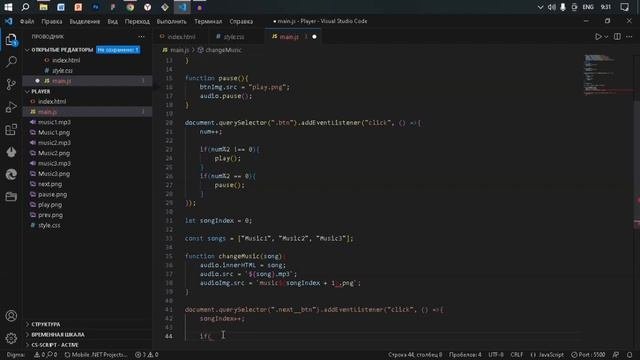The image size is (640, 360).
Task: Click CRLF end-of-line selector
Action: coord(516,355)
